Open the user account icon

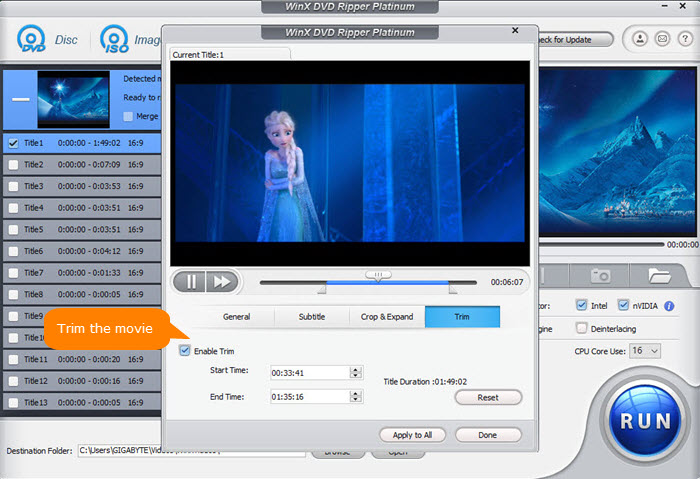(640, 39)
